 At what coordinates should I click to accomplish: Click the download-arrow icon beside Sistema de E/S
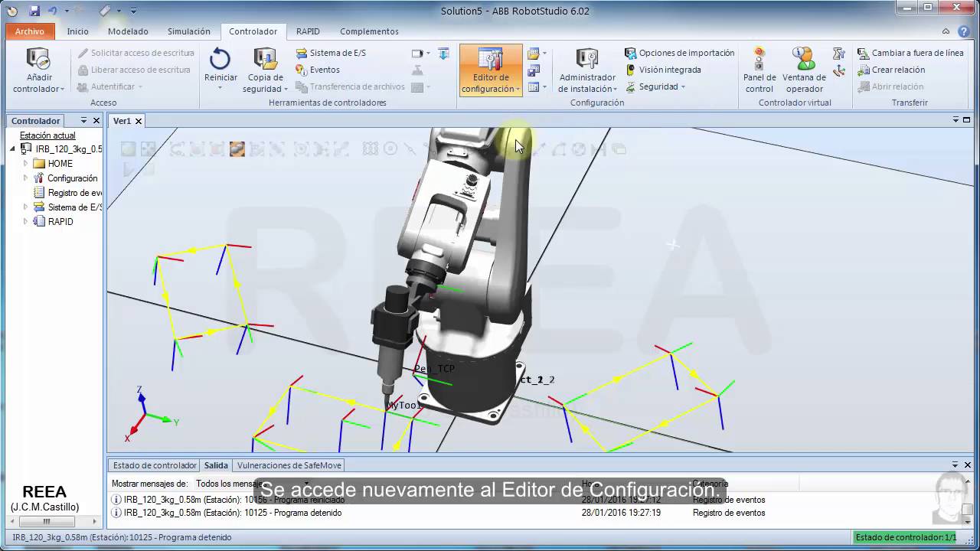[444, 54]
